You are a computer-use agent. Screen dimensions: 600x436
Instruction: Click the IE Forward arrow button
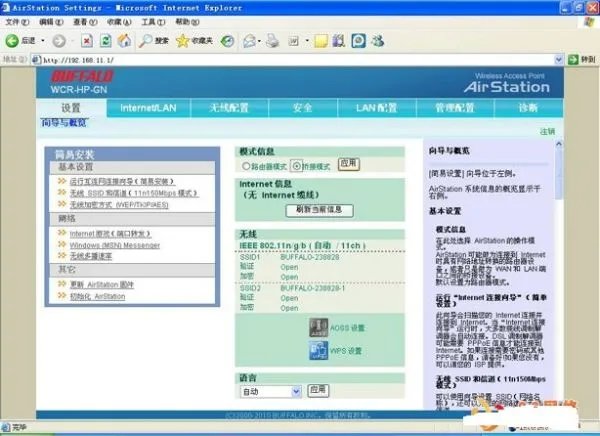click(x=59, y=41)
